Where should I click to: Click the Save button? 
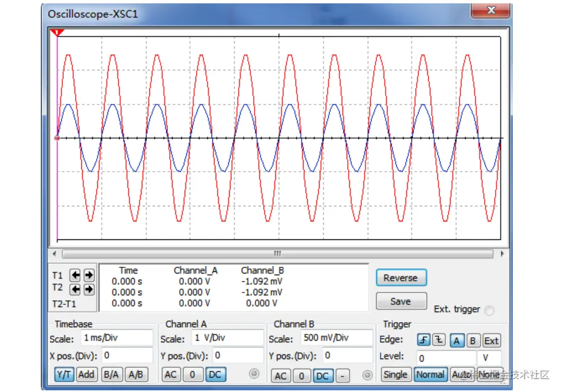tap(401, 301)
